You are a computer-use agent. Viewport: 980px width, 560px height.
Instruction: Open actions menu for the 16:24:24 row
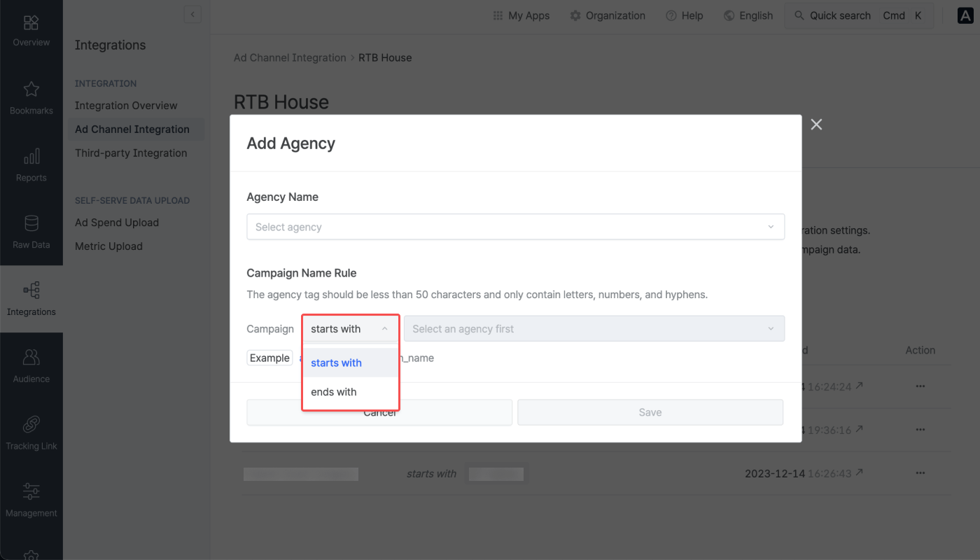tap(920, 386)
